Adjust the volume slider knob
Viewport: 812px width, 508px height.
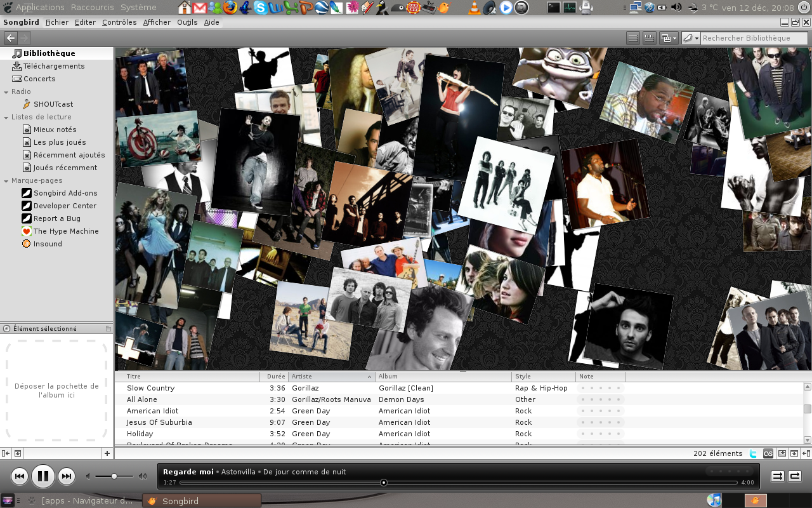pyautogui.click(x=114, y=476)
